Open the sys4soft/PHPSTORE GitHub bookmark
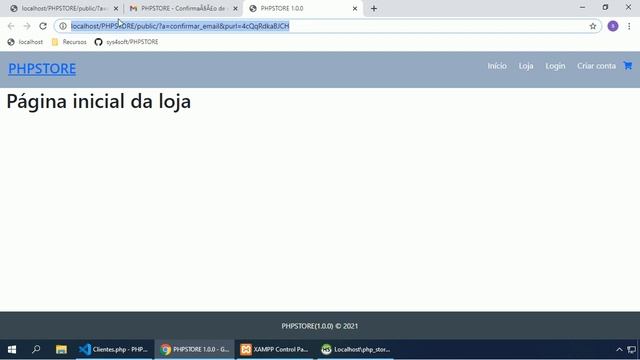 (x=127, y=42)
